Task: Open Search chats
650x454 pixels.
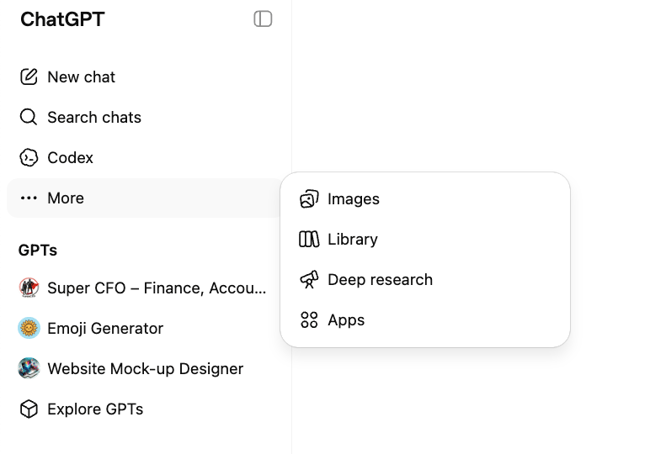Action: click(145, 117)
